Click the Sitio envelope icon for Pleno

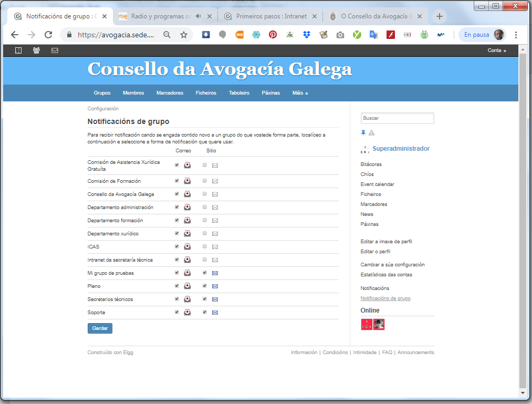[215, 286]
